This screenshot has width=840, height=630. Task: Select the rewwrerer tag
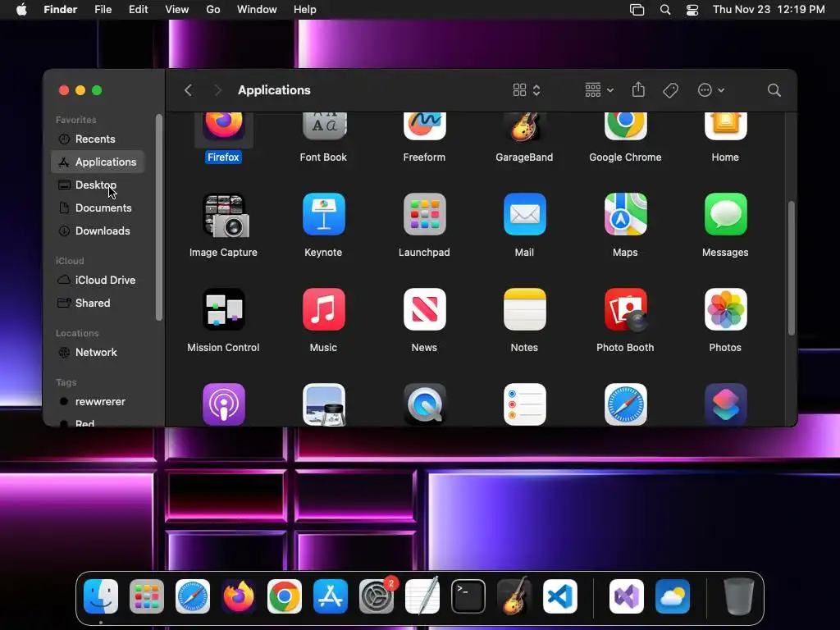(98, 402)
